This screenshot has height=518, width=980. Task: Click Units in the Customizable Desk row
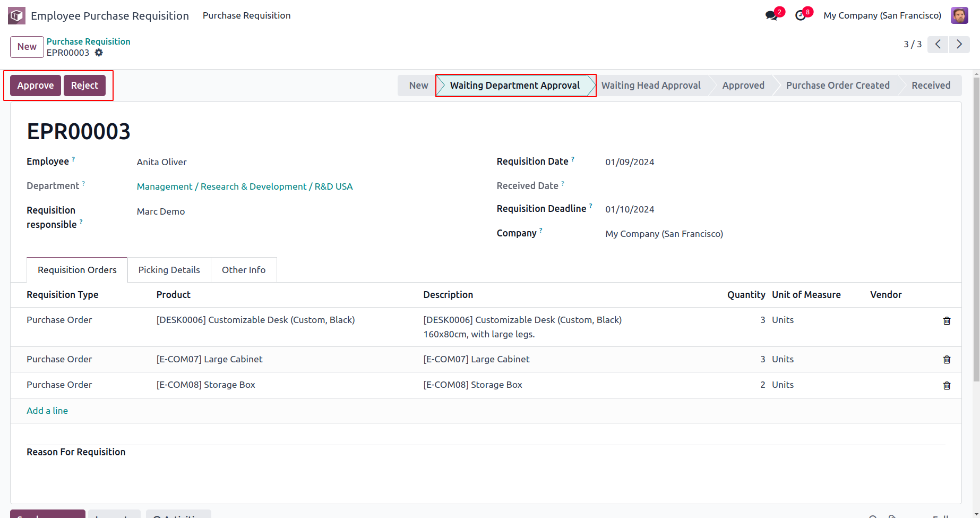[x=783, y=320]
